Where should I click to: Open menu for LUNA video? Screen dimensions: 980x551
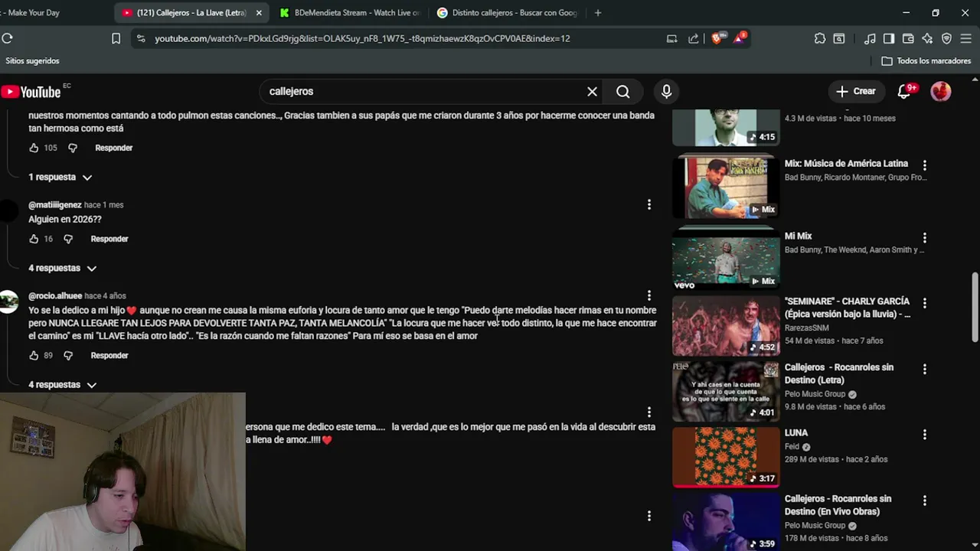(925, 435)
